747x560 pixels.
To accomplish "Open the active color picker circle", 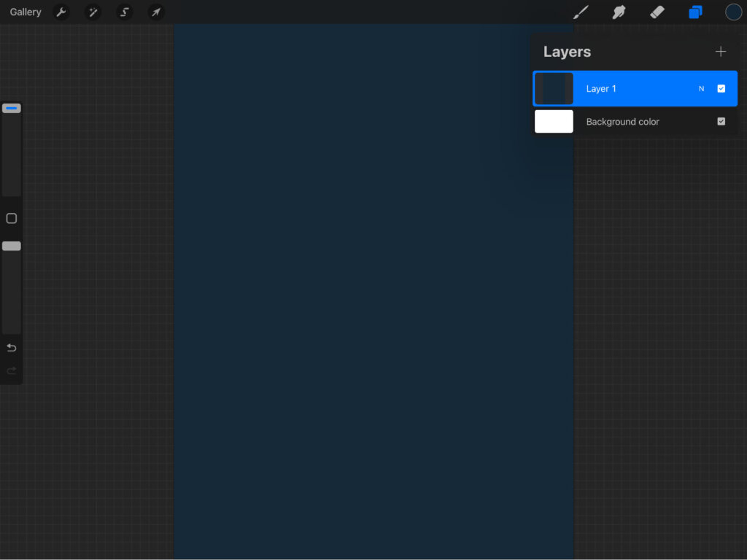I will 733,12.
